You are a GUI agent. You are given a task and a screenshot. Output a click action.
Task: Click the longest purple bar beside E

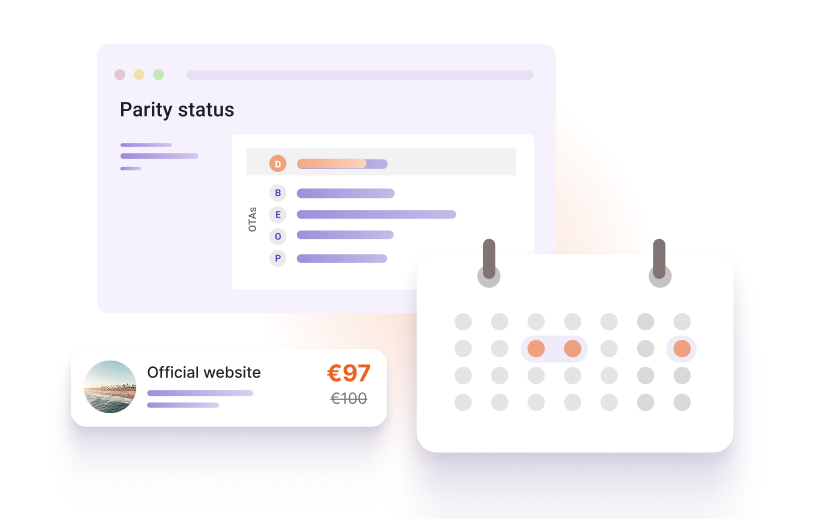[376, 214]
